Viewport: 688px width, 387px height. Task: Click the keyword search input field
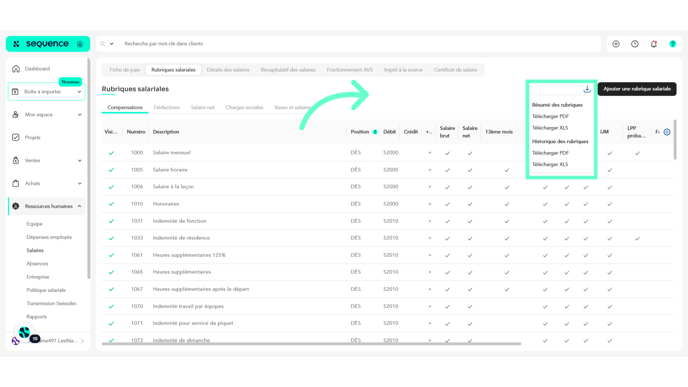click(x=360, y=44)
